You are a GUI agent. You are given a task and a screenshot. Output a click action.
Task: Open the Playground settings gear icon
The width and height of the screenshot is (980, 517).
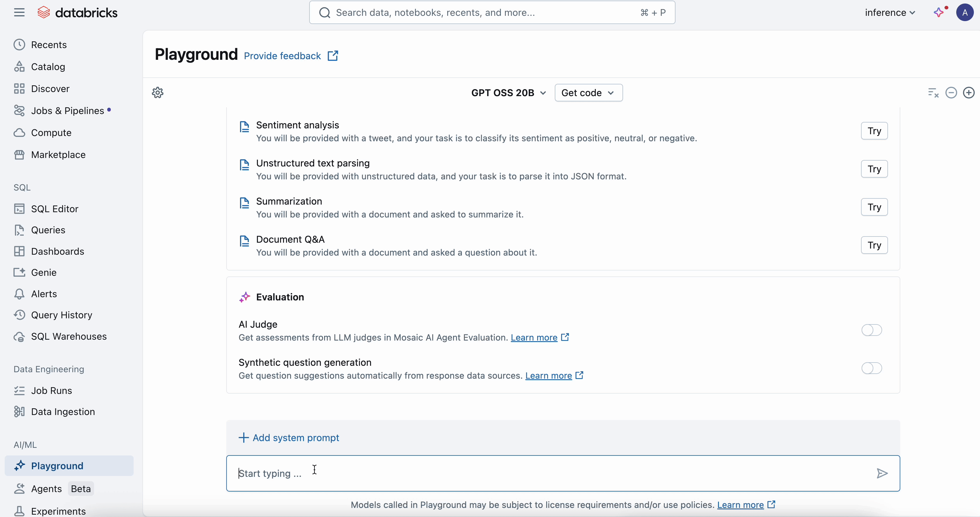157,92
